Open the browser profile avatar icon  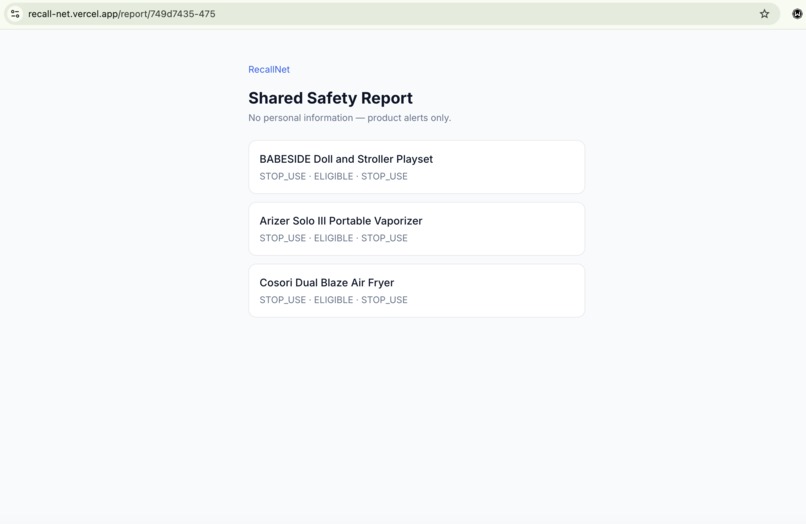tap(797, 14)
